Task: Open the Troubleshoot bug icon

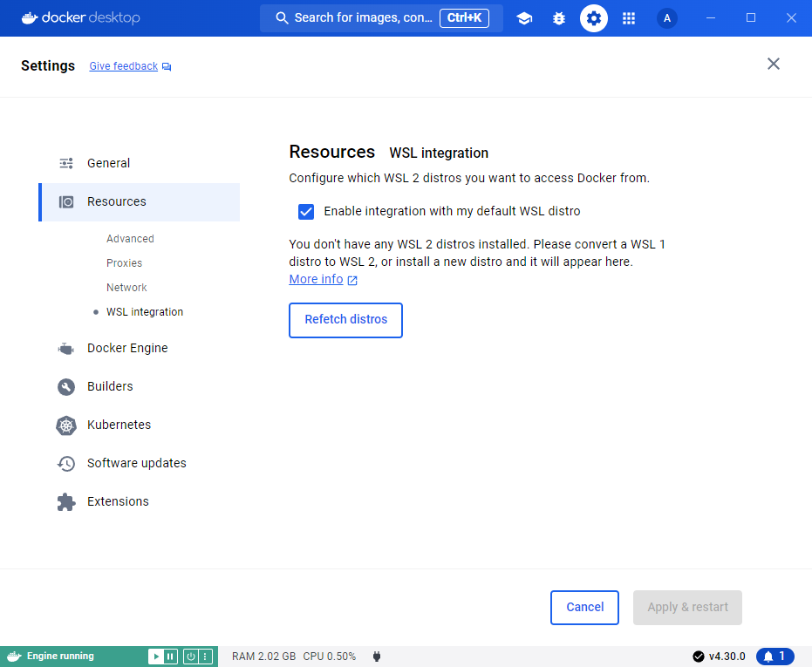Action: tap(559, 18)
